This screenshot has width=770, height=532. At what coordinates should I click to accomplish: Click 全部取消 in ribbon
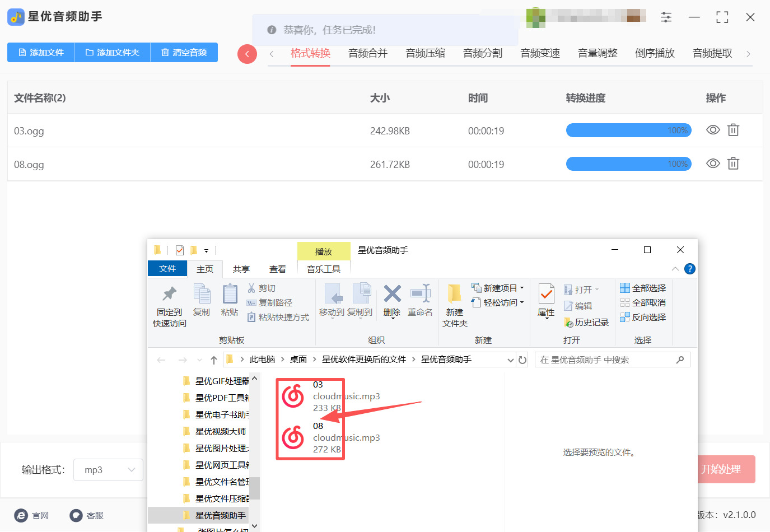click(x=643, y=302)
